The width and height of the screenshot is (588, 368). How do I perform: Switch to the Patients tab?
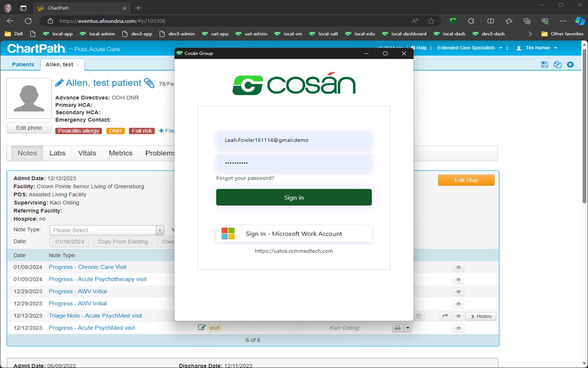tap(23, 64)
